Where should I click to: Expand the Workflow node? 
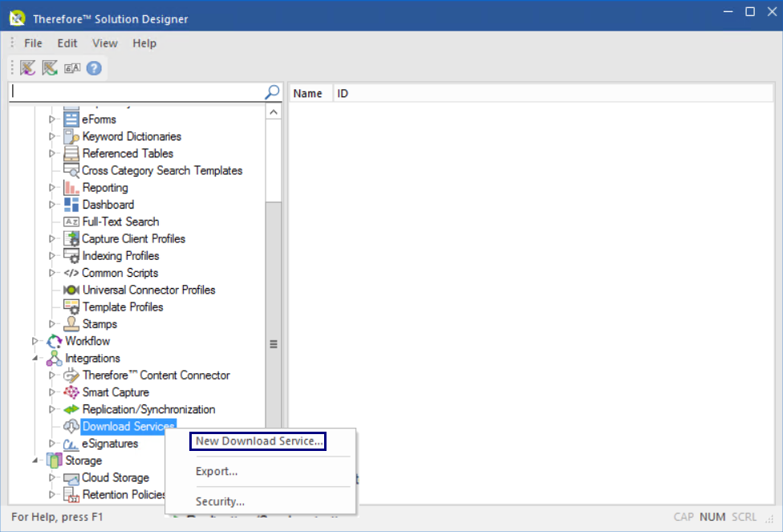pyautogui.click(x=34, y=341)
